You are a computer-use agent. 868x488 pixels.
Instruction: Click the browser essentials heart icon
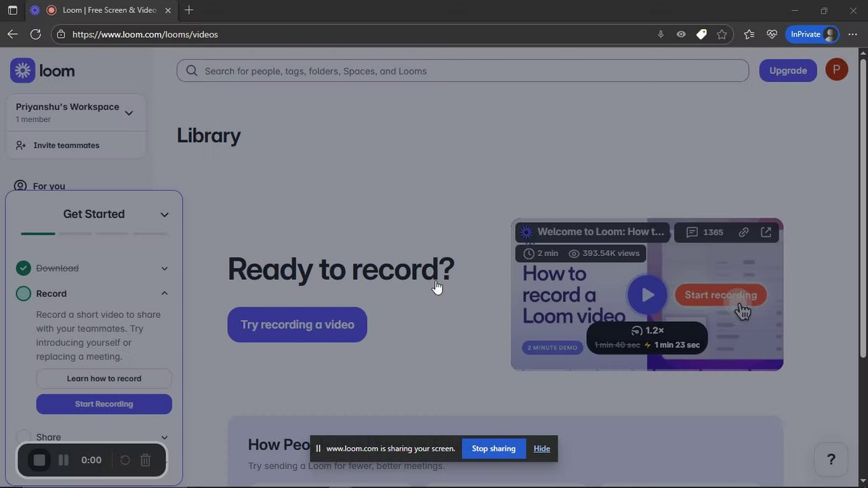coord(772,34)
